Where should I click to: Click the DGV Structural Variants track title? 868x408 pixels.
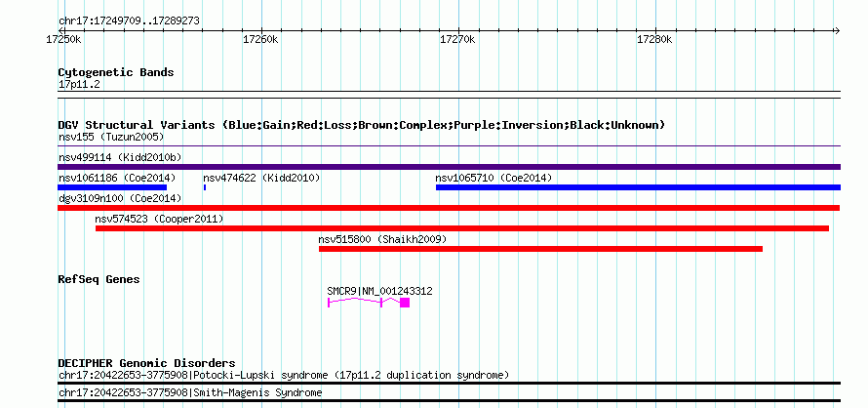362,125
